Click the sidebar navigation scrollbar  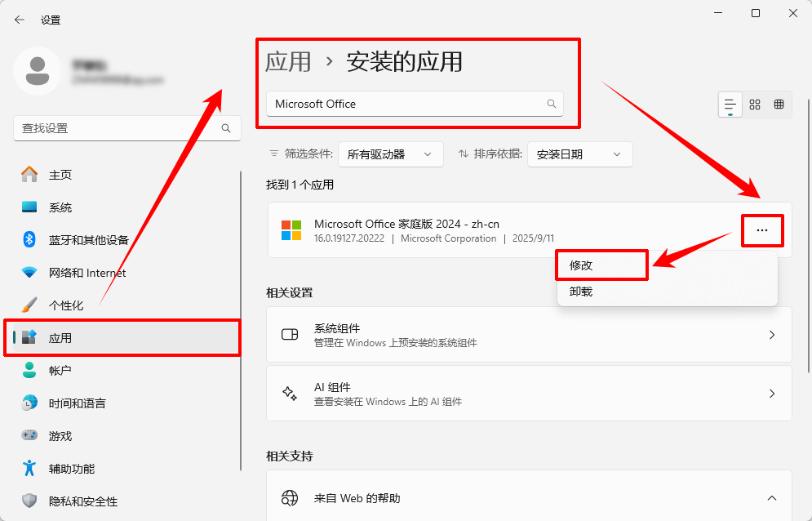[x=241, y=321]
